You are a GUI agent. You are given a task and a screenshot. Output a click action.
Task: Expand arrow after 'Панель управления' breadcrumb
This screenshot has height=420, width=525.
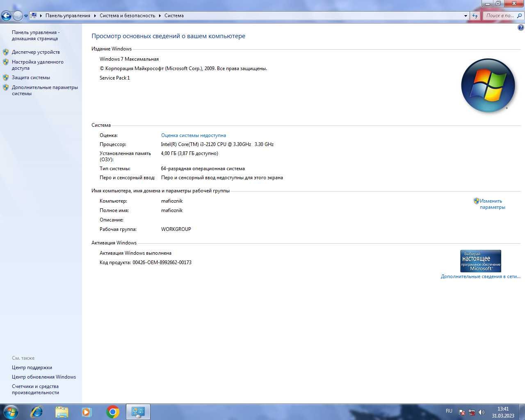(95, 16)
